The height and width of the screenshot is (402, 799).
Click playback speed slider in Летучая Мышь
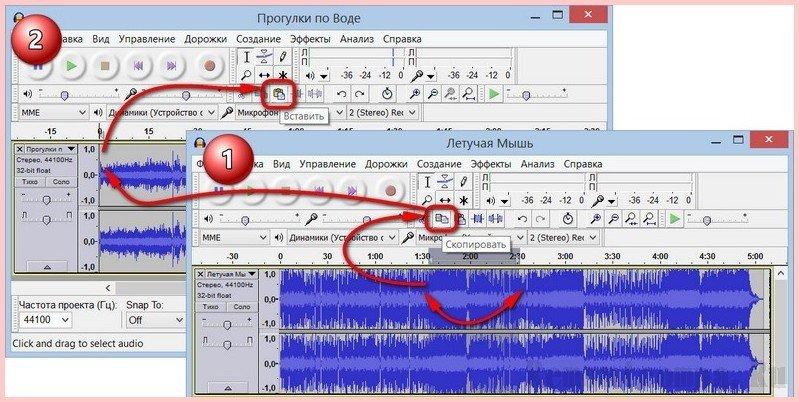click(717, 220)
